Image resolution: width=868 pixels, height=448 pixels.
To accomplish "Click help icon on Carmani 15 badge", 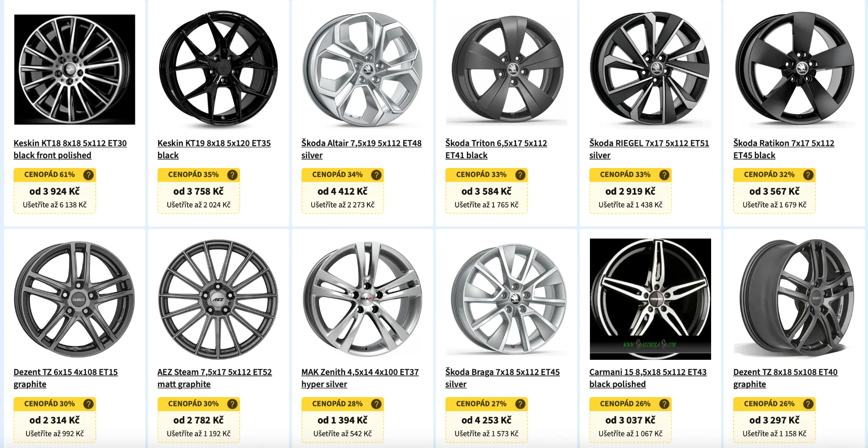I will click(664, 404).
